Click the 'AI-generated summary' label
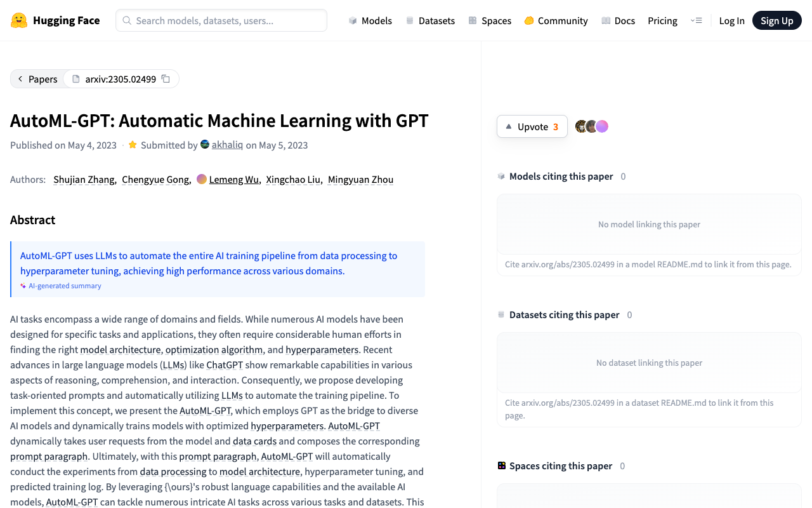The width and height of the screenshot is (812, 508). (x=65, y=286)
